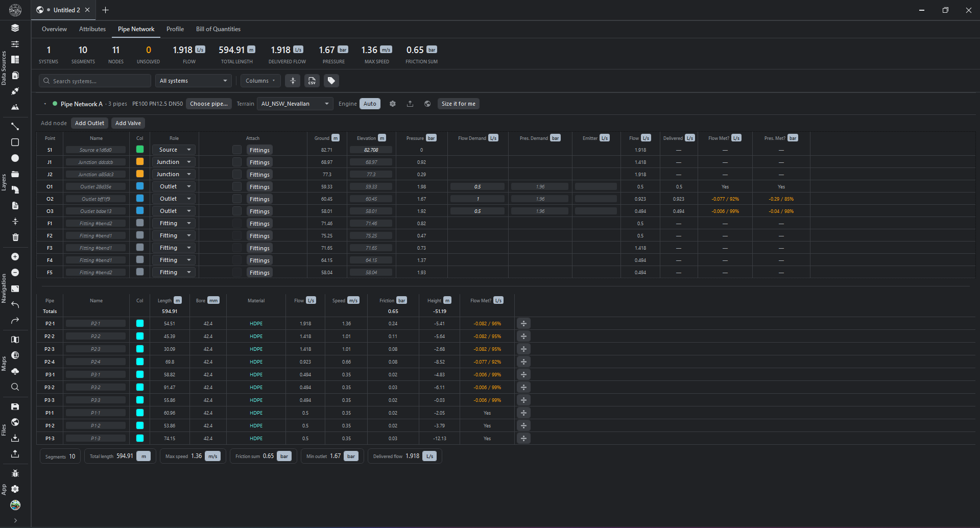Open Pipe Network A settings gear
This screenshot has height=528, width=980.
click(393, 104)
